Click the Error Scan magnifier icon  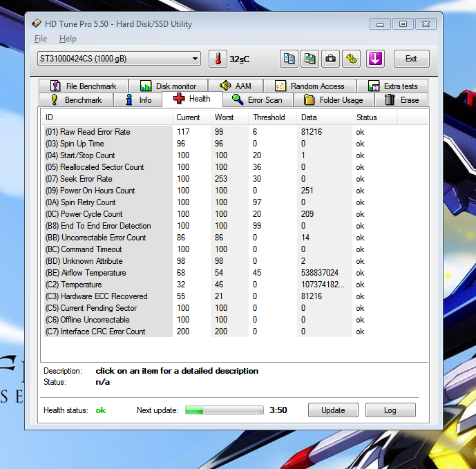[x=238, y=99]
